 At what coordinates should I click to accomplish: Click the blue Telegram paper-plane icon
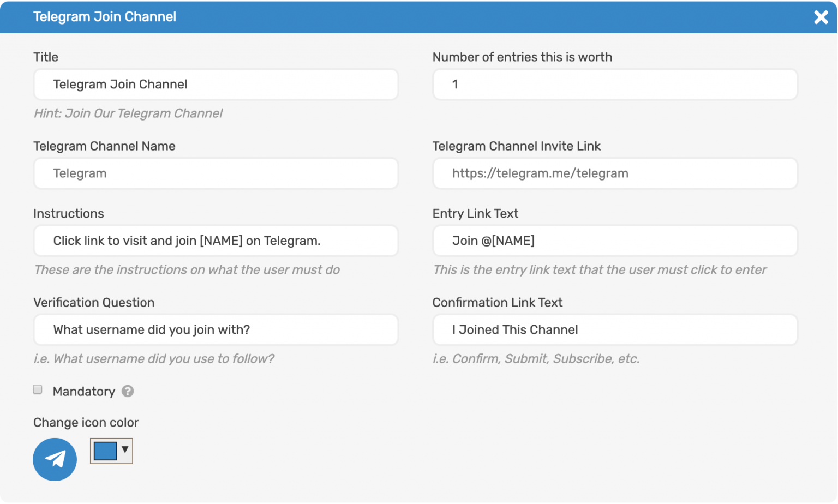55,459
